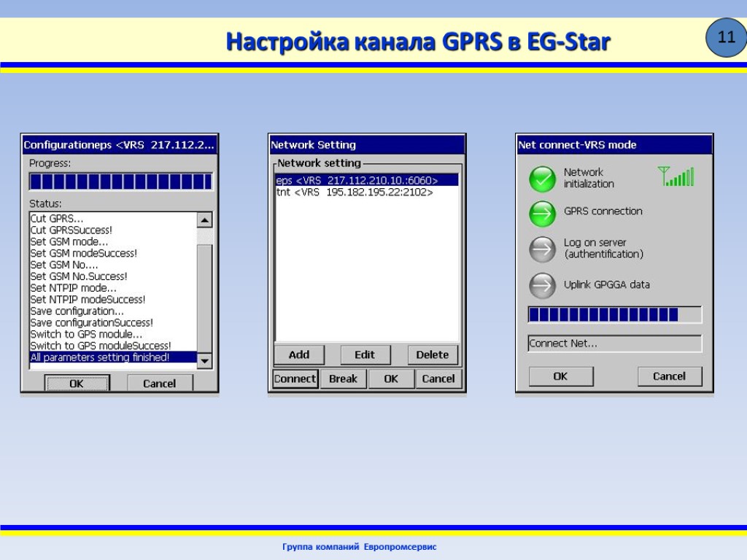
Task: Select the 'Set GSM No....' status line
Action: pyautogui.click(x=113, y=265)
